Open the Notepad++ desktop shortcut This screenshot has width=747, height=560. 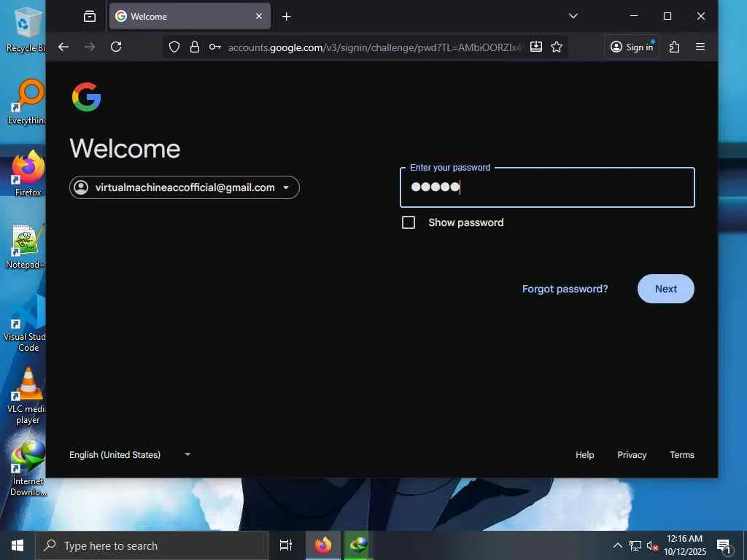click(26, 246)
